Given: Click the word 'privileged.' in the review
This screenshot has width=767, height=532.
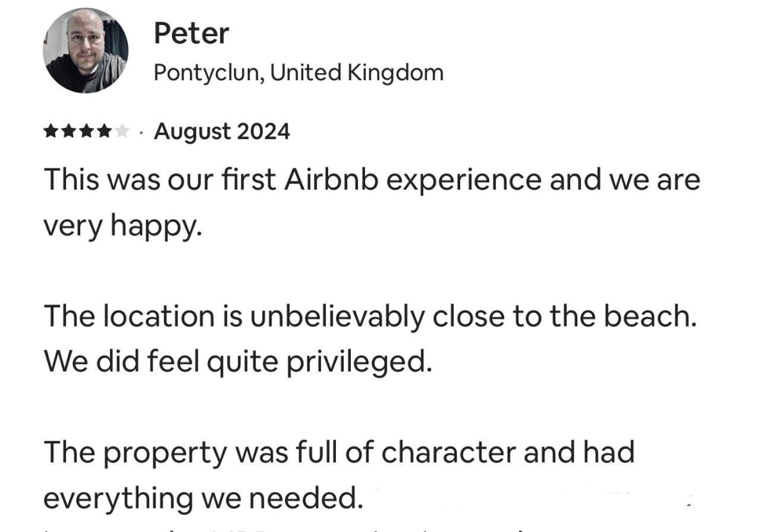Looking at the screenshot, I should 359,362.
